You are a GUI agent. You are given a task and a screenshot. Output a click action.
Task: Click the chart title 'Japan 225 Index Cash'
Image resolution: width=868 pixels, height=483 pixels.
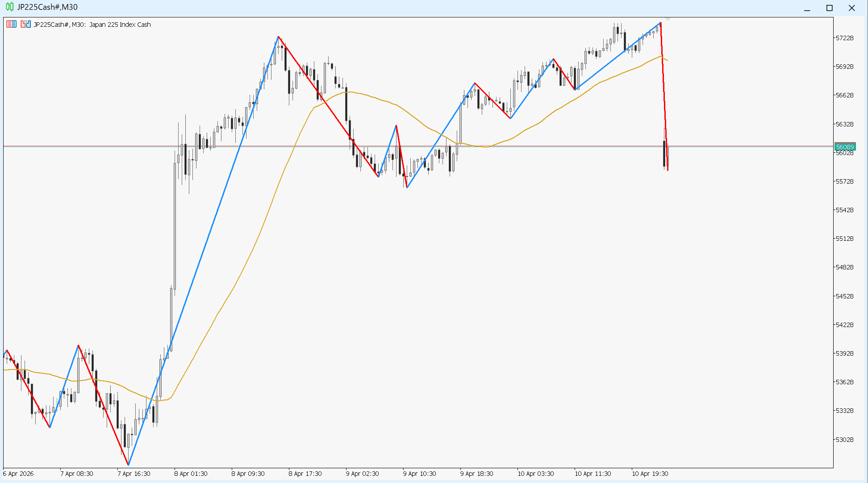[120, 25]
